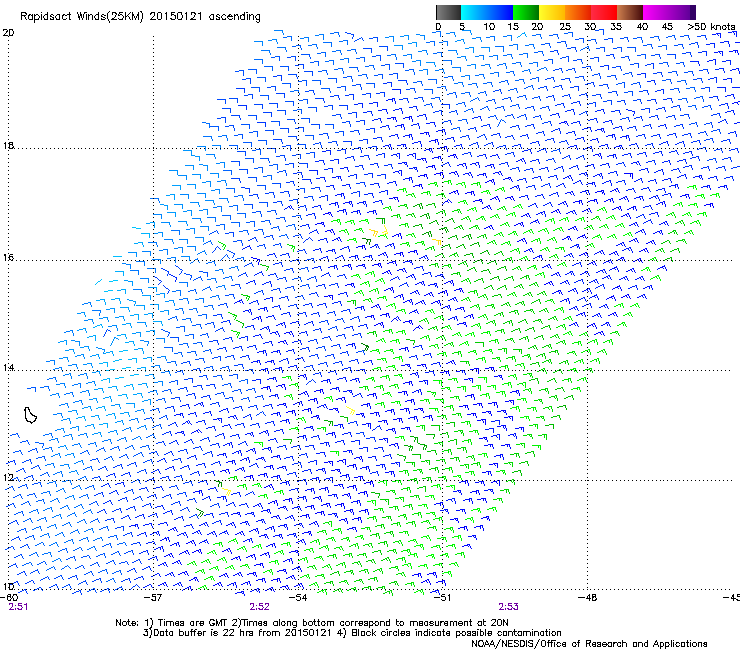Click the longitude label '-48'
Image resolution: width=740 pixels, height=650 pixels.
[x=587, y=598]
